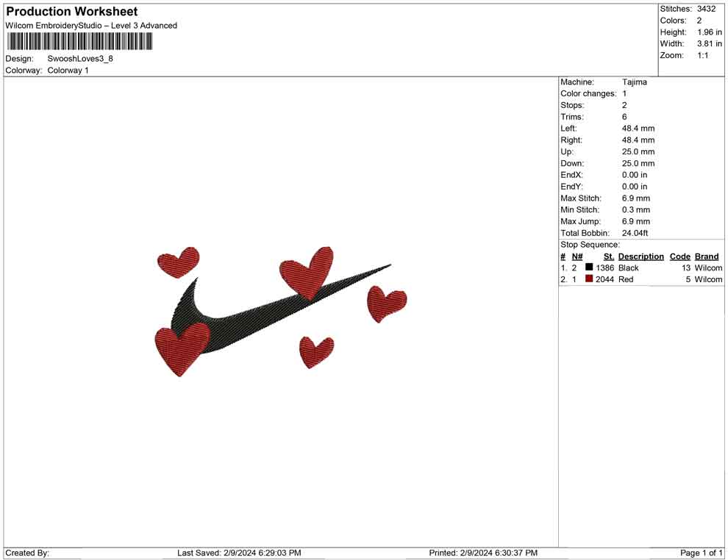The width and height of the screenshot is (728, 560).
Task: Click the 'Stop Sequence:' heading
Action: (x=590, y=245)
